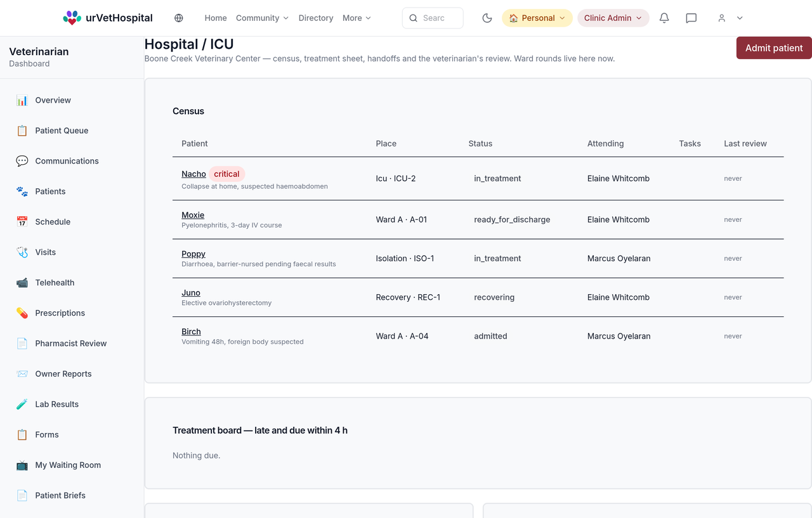Click the Forms clipboard icon

[x=22, y=435]
